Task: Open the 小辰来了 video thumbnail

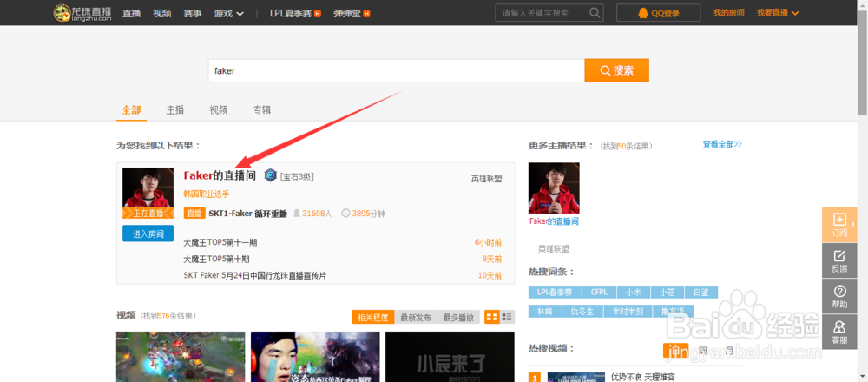Action: [450, 357]
